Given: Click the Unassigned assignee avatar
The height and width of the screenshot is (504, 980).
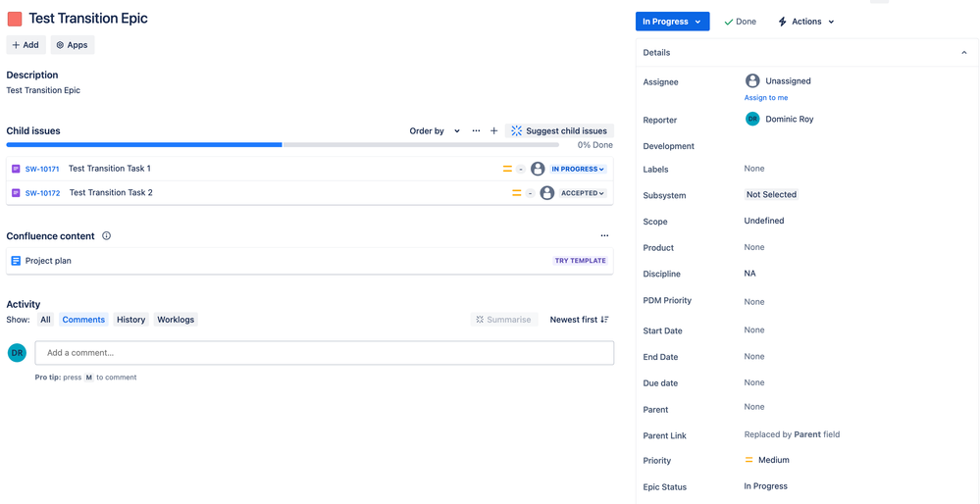Looking at the screenshot, I should click(x=752, y=80).
